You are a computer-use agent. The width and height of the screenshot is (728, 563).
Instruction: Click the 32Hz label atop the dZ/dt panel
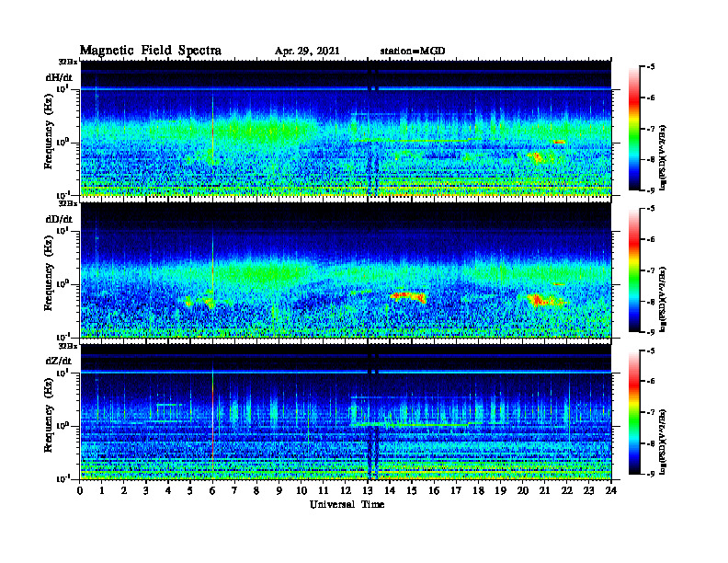[x=68, y=346]
